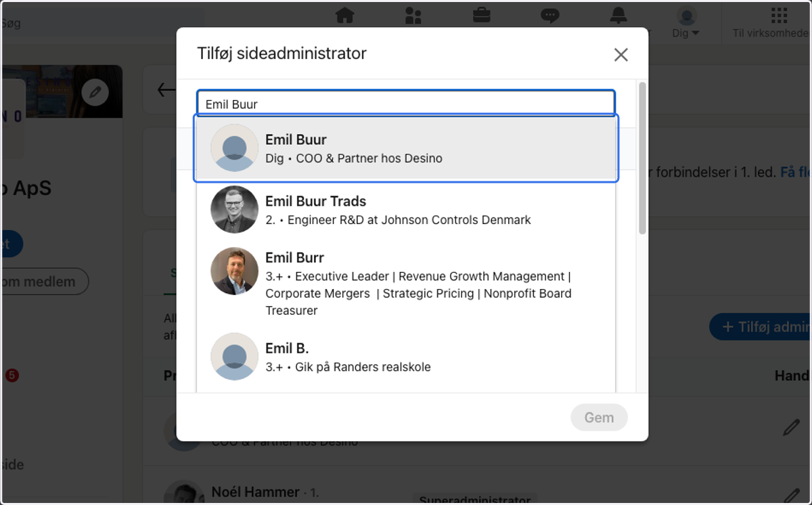Viewport: 812px width, 505px height.
Task: Select the 'Emil Buur Trads' result
Action: click(406, 210)
